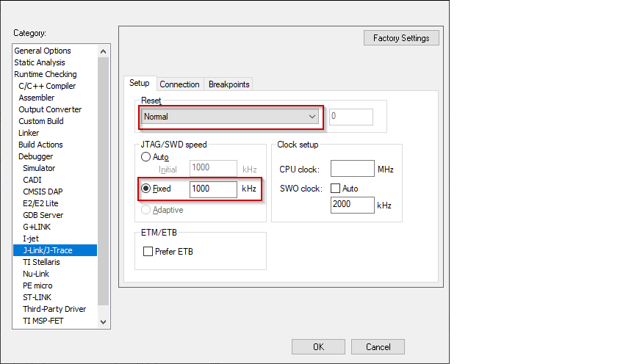Open the Breakpoints tab
626x364 pixels.
pyautogui.click(x=229, y=84)
